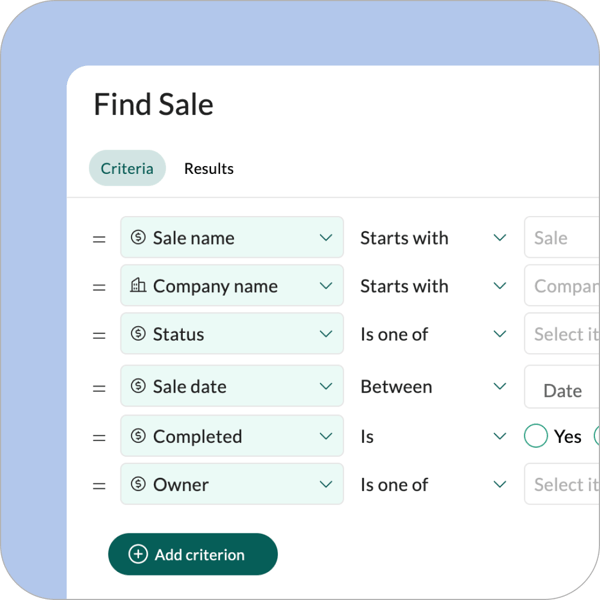Viewport: 600px width, 600px height.
Task: Click the dollar icon beside Completed
Action: pos(138,436)
